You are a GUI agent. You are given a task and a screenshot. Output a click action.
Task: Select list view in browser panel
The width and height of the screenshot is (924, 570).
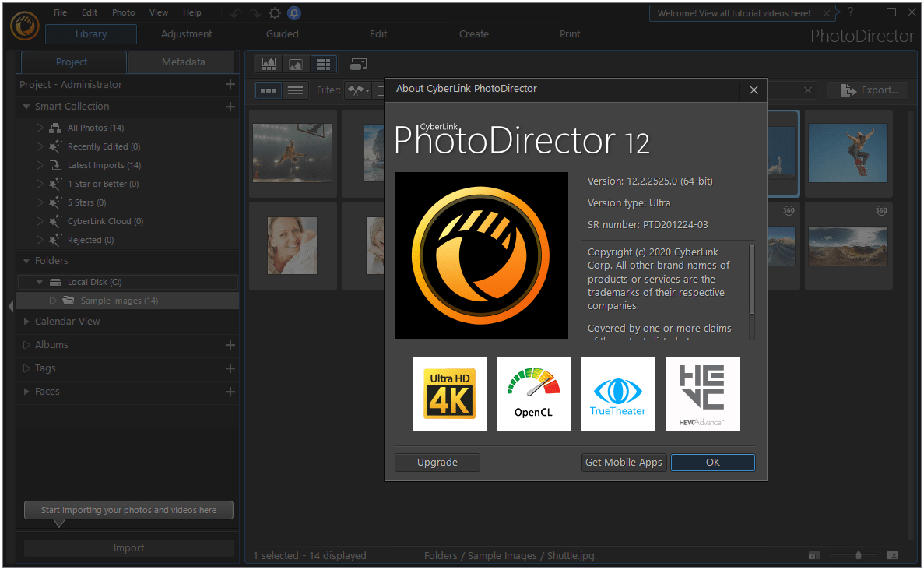pos(295,90)
